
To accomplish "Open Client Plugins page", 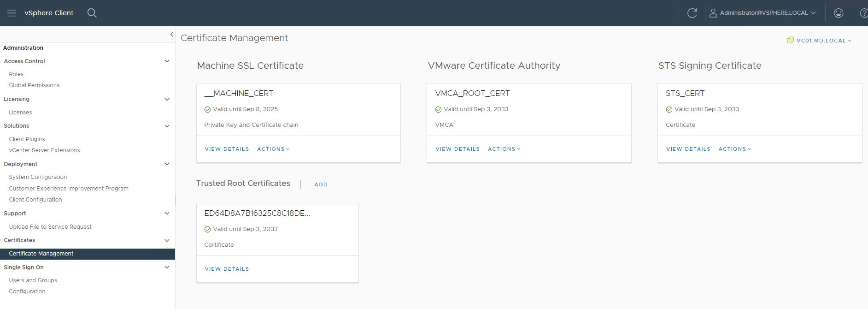I will pyautogui.click(x=27, y=139).
